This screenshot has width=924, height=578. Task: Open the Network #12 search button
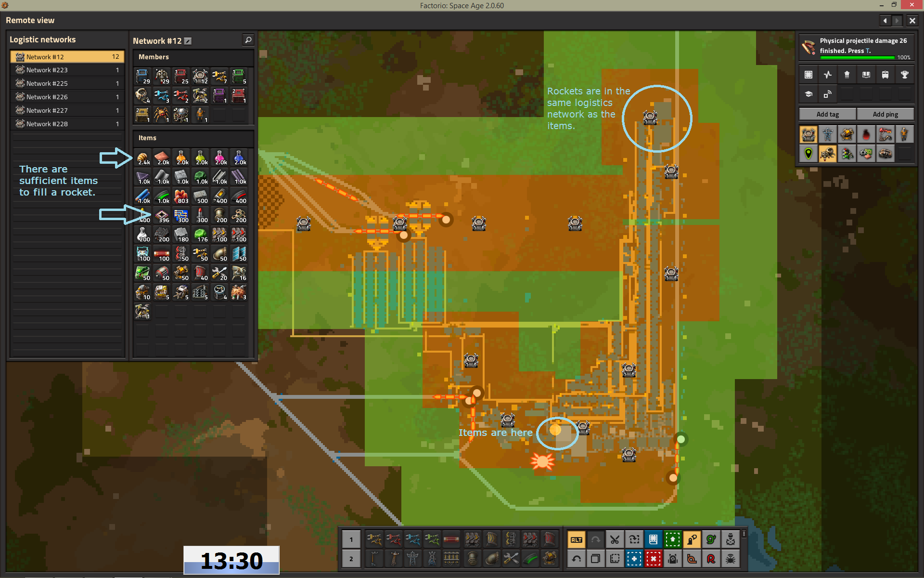(x=248, y=40)
